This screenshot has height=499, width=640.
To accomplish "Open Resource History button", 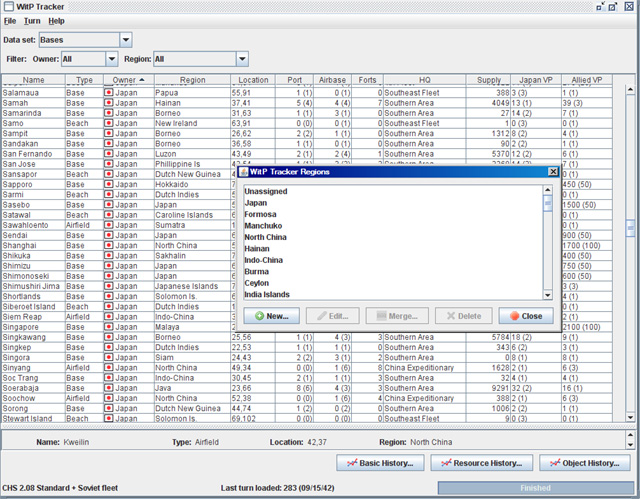I will pyautogui.click(x=482, y=463).
